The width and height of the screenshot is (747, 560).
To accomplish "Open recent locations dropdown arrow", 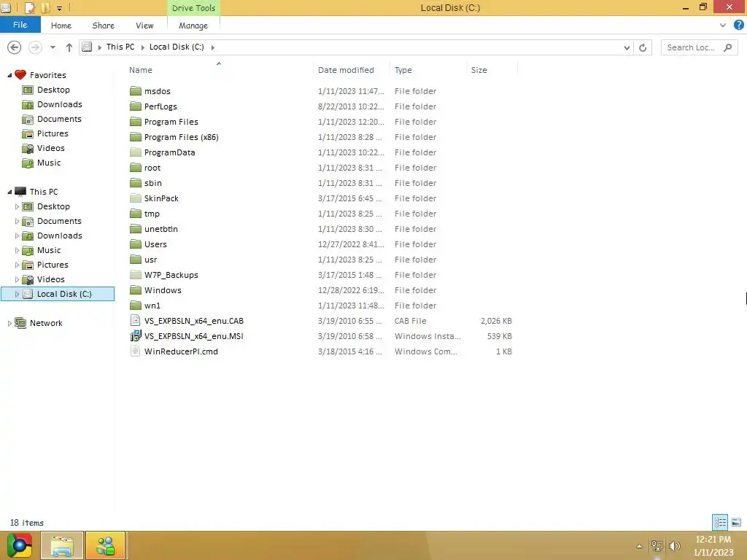I will (x=53, y=47).
